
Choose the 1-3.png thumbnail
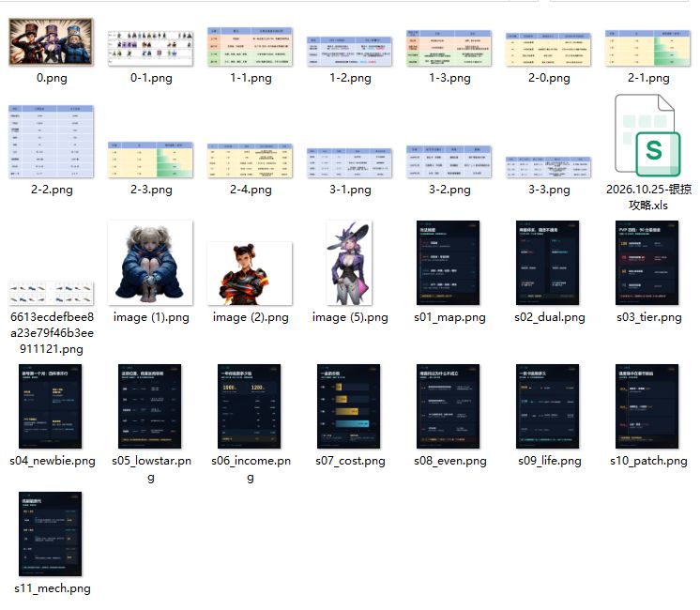449,48
